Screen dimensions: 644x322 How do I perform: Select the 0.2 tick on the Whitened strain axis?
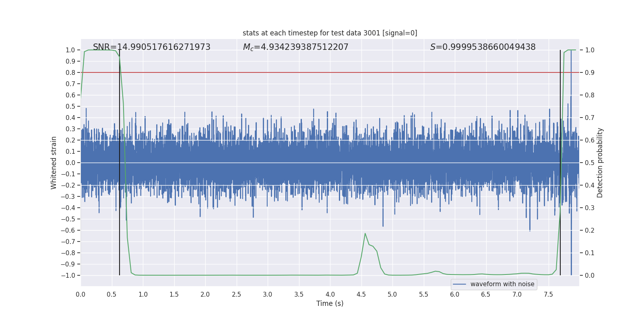click(70, 140)
